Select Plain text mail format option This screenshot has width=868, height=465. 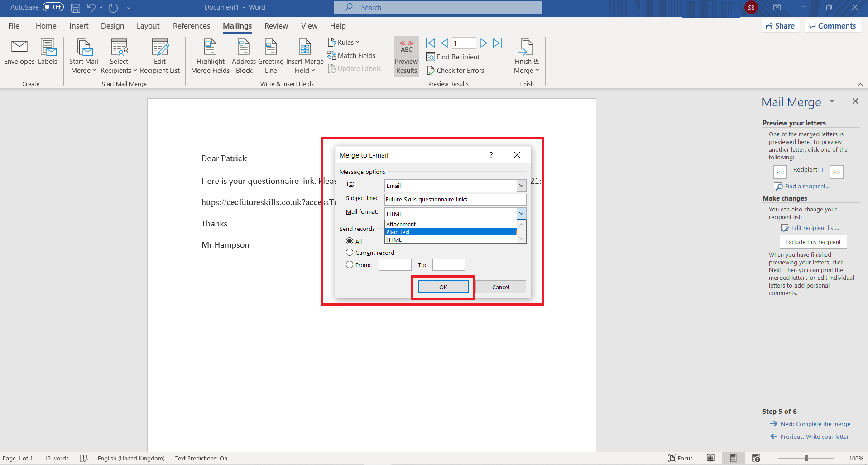450,232
